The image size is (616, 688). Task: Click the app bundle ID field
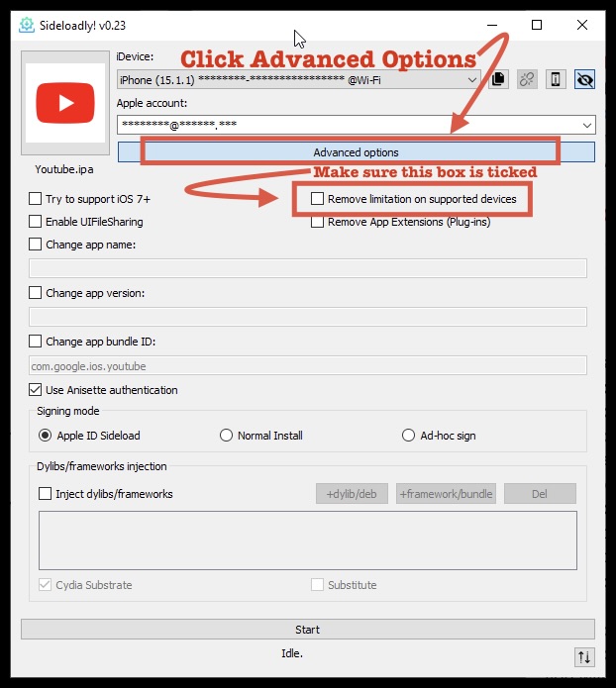(308, 365)
